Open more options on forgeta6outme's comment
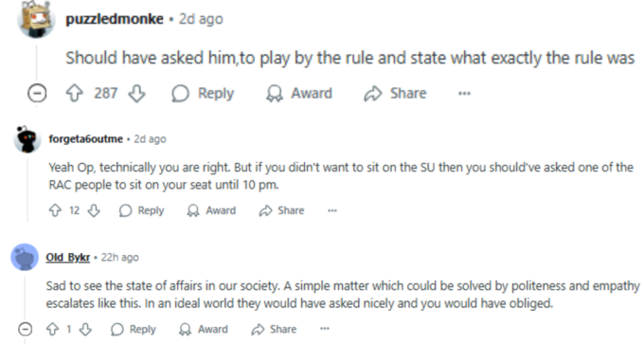This screenshot has height=363, width=644. tap(332, 210)
